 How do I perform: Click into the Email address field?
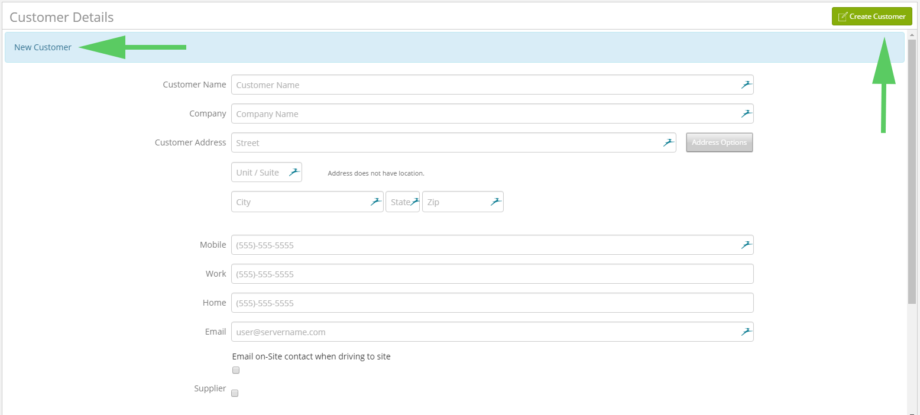(492, 332)
